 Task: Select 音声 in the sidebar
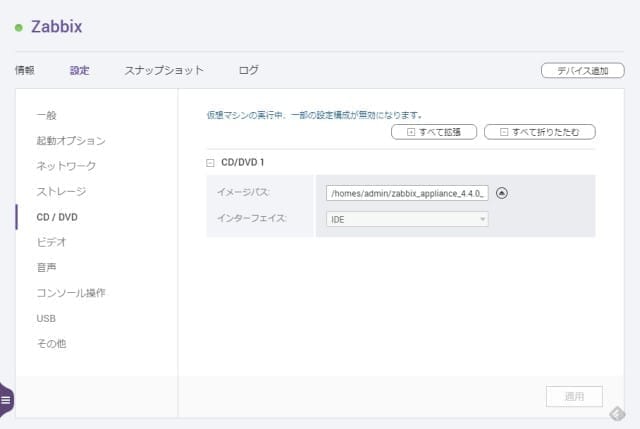coord(47,267)
